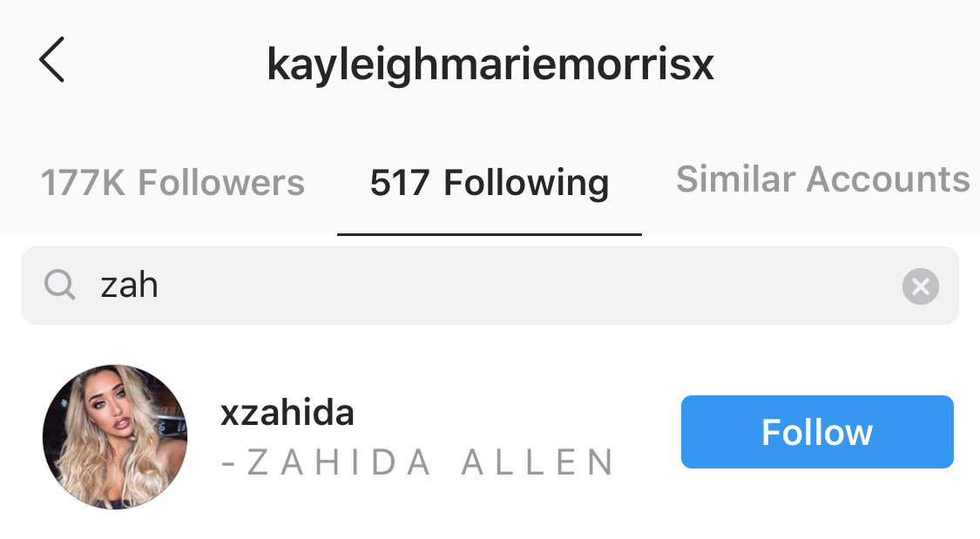Switch to the 177K Followers tab

pos(172,182)
